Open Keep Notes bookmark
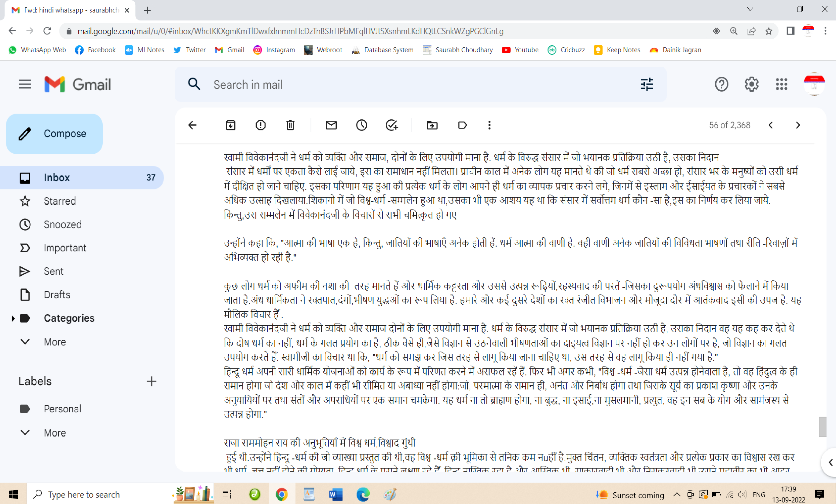This screenshot has height=504, width=836. [617, 50]
